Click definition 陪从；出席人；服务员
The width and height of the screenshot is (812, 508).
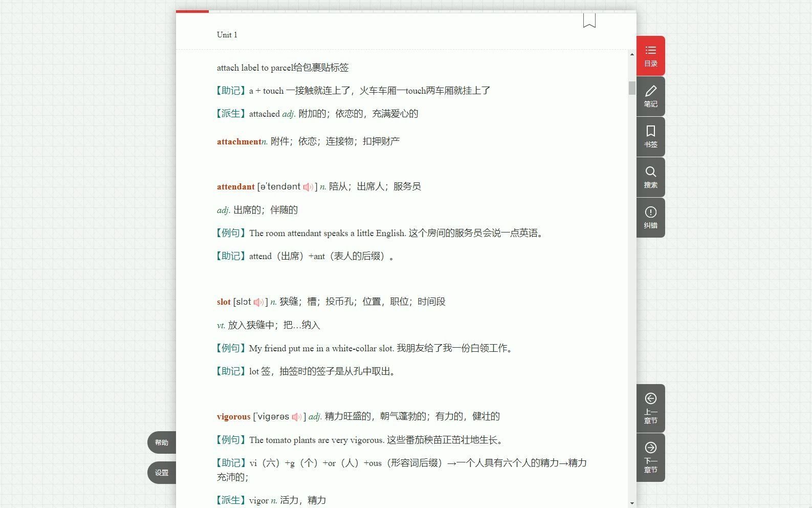375,187
